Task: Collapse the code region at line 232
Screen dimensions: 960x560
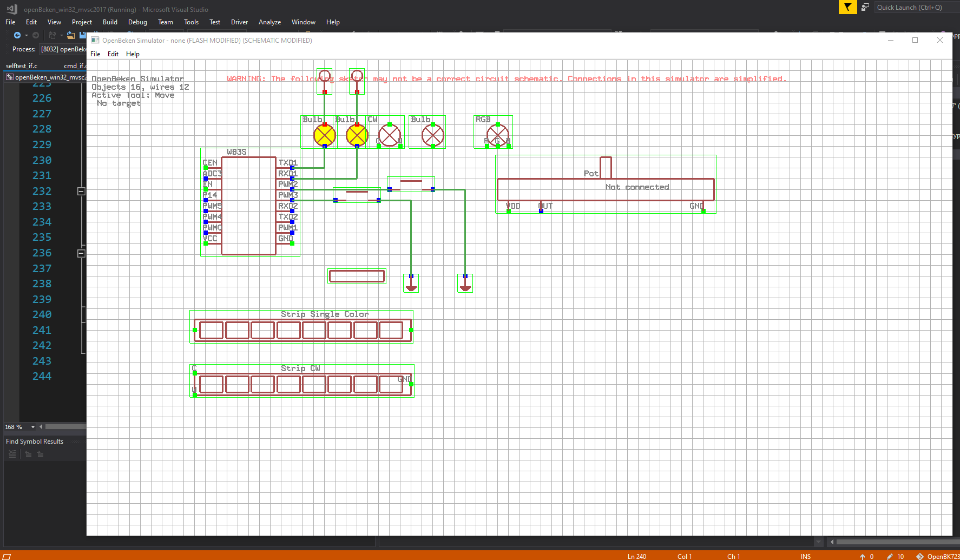Action: pos(81,192)
